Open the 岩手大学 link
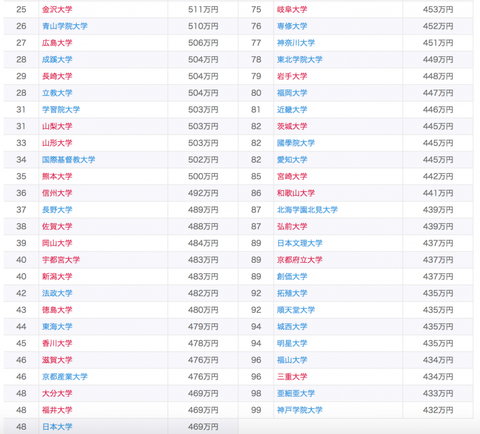 (x=292, y=76)
